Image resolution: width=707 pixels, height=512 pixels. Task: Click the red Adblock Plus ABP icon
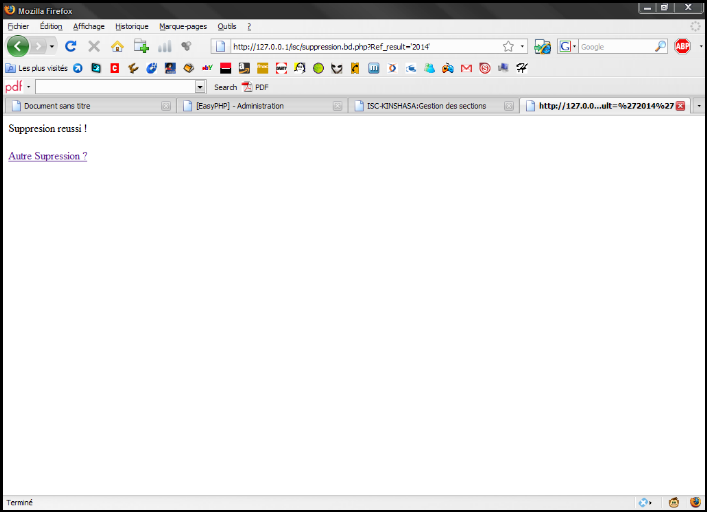pyautogui.click(x=682, y=46)
